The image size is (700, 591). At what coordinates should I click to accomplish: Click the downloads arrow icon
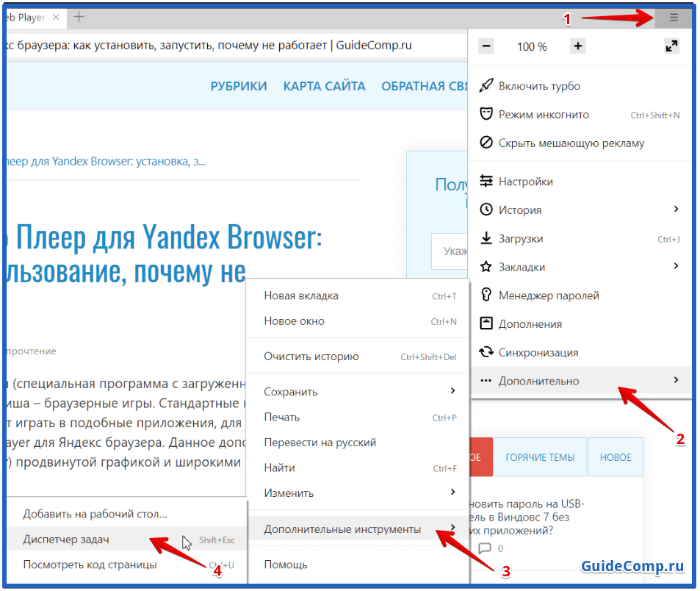486,238
